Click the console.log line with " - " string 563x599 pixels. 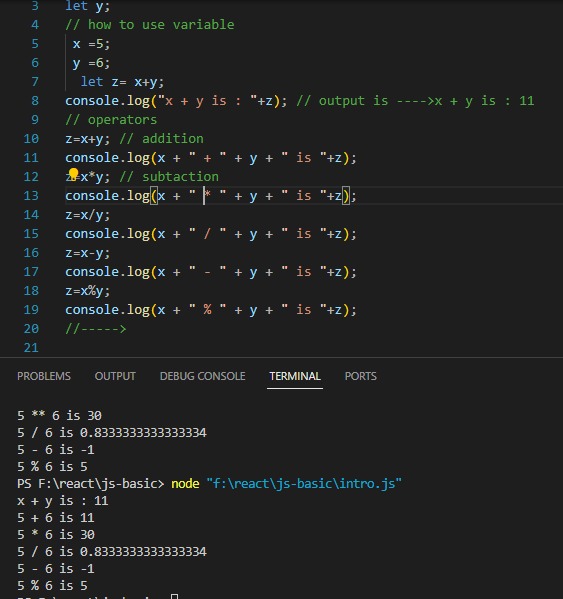coord(211,272)
